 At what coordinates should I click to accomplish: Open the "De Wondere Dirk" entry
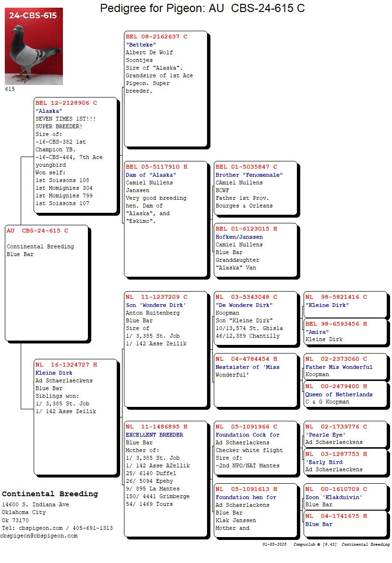[x=244, y=305]
